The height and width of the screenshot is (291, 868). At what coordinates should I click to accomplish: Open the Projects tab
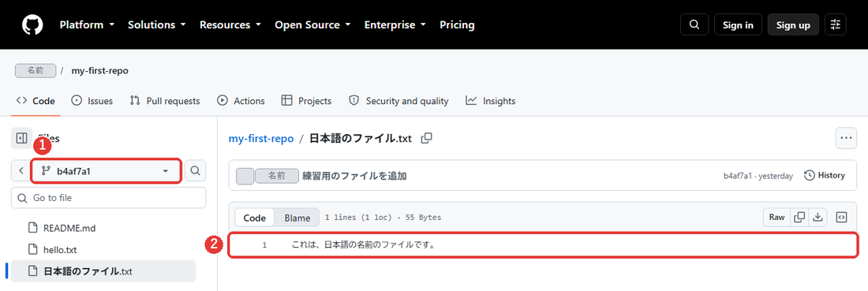click(306, 101)
